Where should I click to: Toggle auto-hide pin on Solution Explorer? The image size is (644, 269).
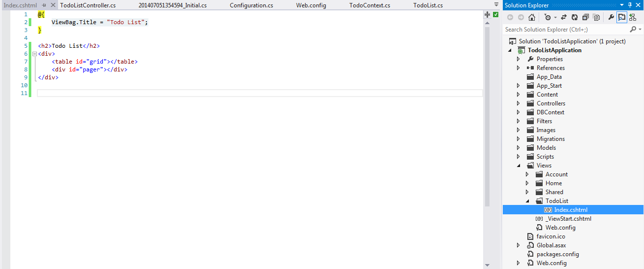[631, 5]
